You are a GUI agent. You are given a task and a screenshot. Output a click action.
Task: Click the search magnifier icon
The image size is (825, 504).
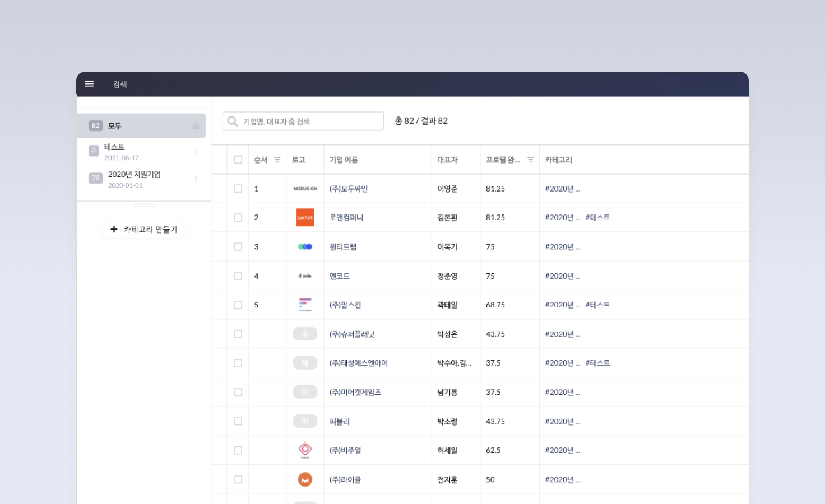pos(233,122)
